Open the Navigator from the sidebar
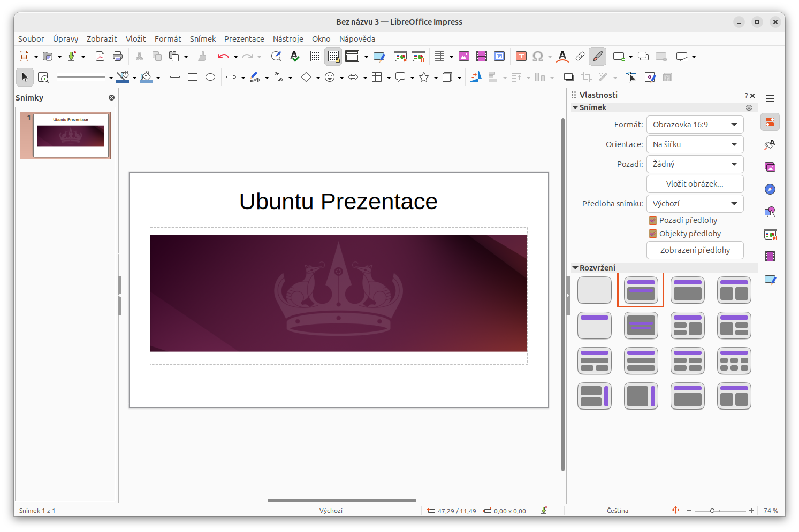This screenshot has width=799, height=532. click(769, 189)
